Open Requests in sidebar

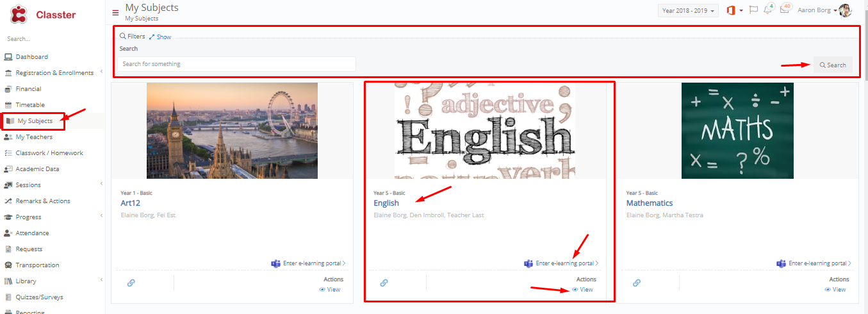[29, 249]
